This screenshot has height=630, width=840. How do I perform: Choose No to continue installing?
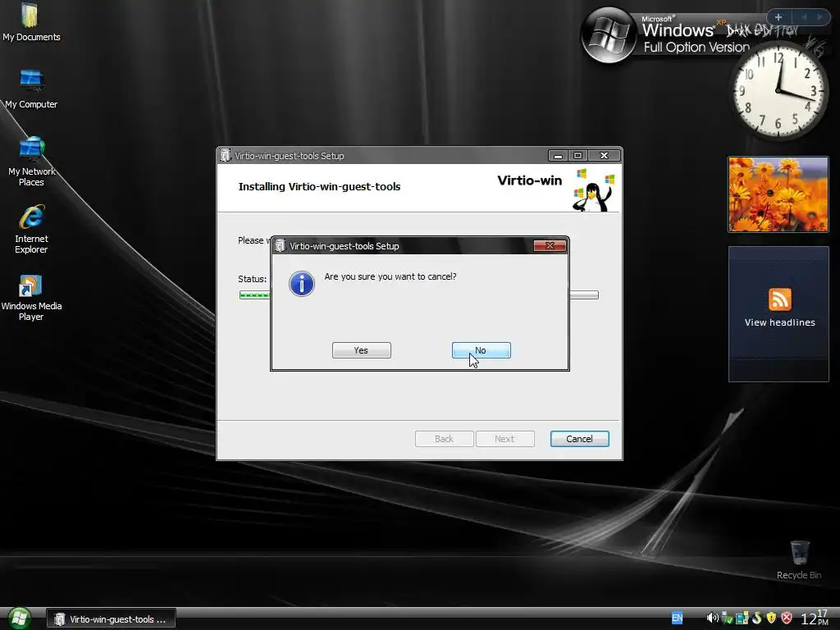pos(481,350)
